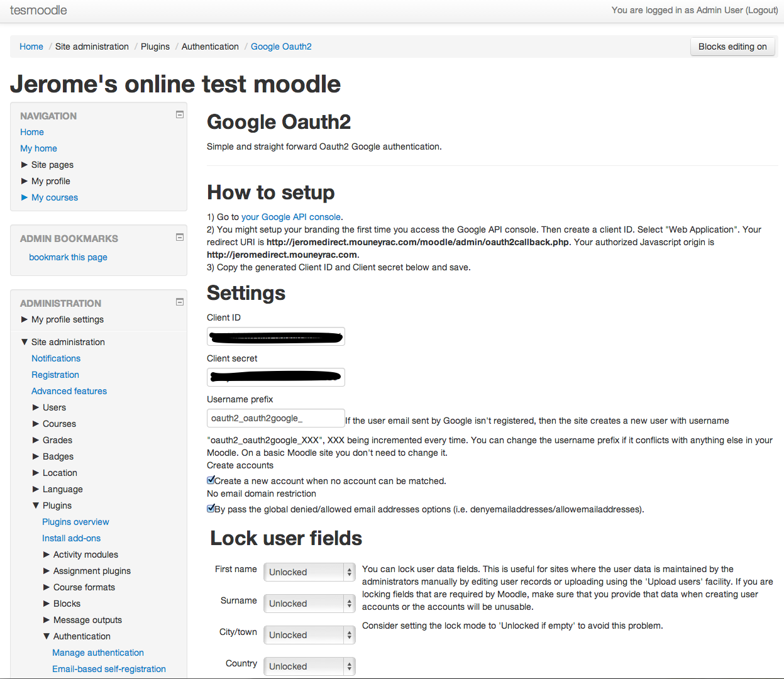Image resolution: width=784 pixels, height=679 pixels.
Task: Click Site administration in the breadcrumb
Action: pos(92,47)
